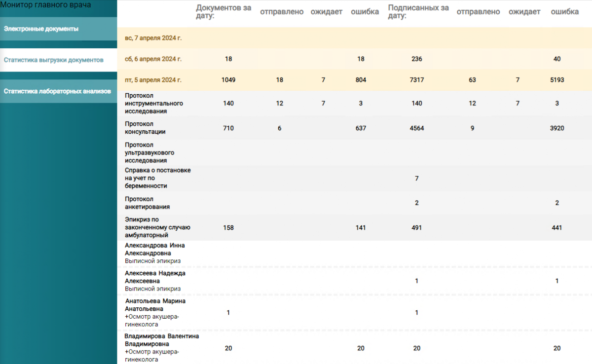Click value "804" in 5 апреля row
The image size is (592, 364).
pyautogui.click(x=361, y=80)
